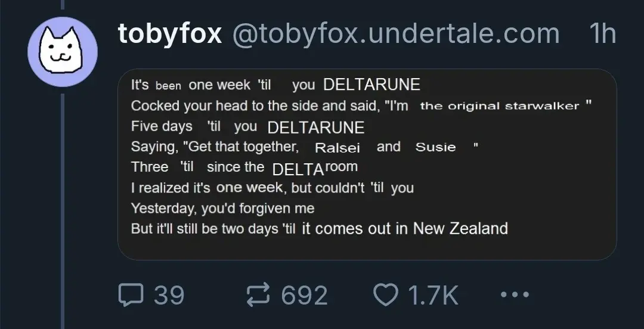Open tobyfox's cat avatar profile picture
Viewport: 644px width, 329px height.
pos(63,52)
